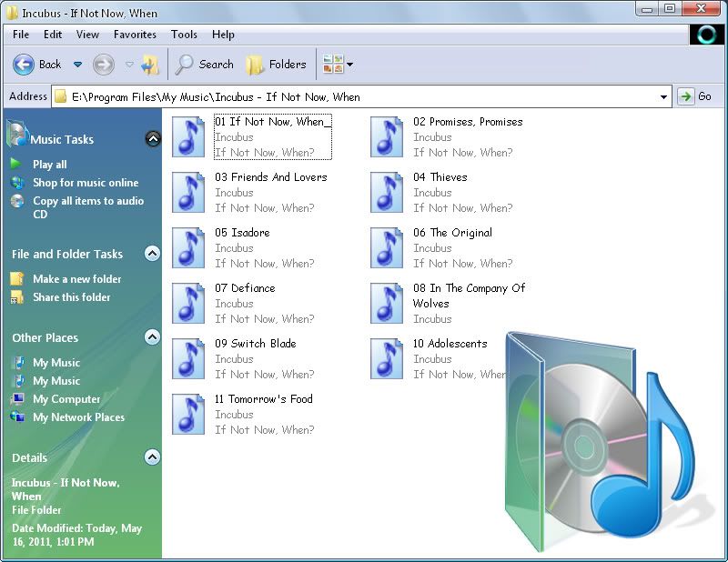Open the File menu
The image size is (728, 562).
[x=21, y=35]
